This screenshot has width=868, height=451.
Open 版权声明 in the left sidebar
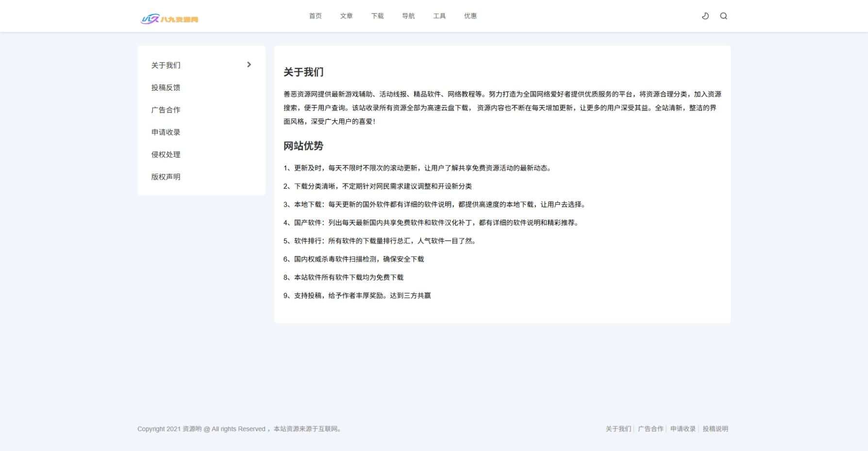click(166, 177)
